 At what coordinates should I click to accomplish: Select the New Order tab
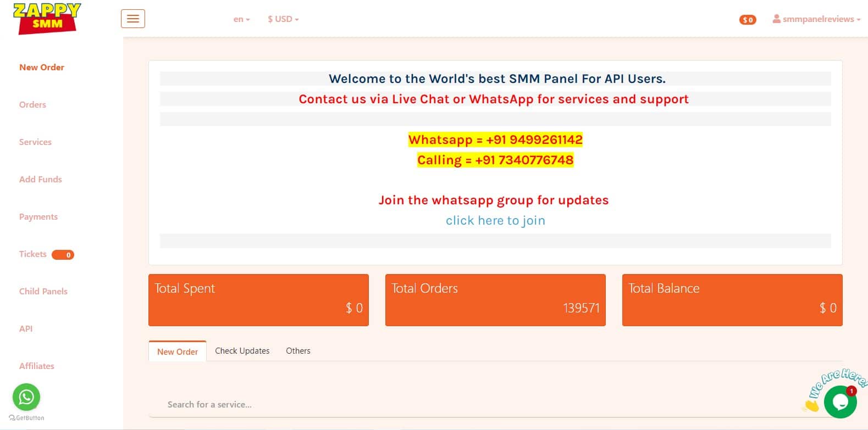(177, 351)
